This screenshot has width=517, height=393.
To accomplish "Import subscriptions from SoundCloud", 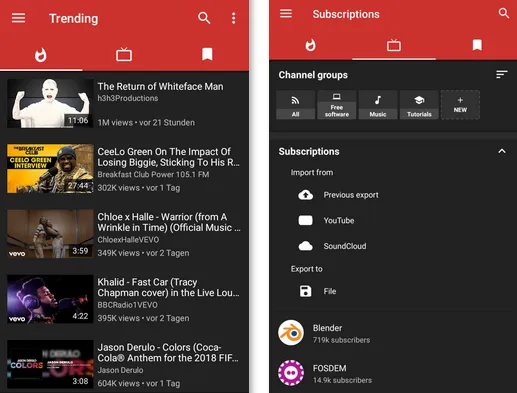I will click(x=345, y=246).
